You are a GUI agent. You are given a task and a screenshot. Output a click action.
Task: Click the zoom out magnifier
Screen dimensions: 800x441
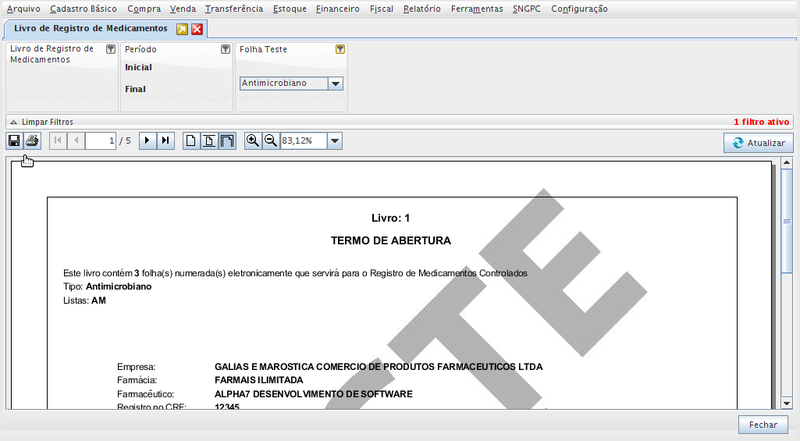click(270, 141)
